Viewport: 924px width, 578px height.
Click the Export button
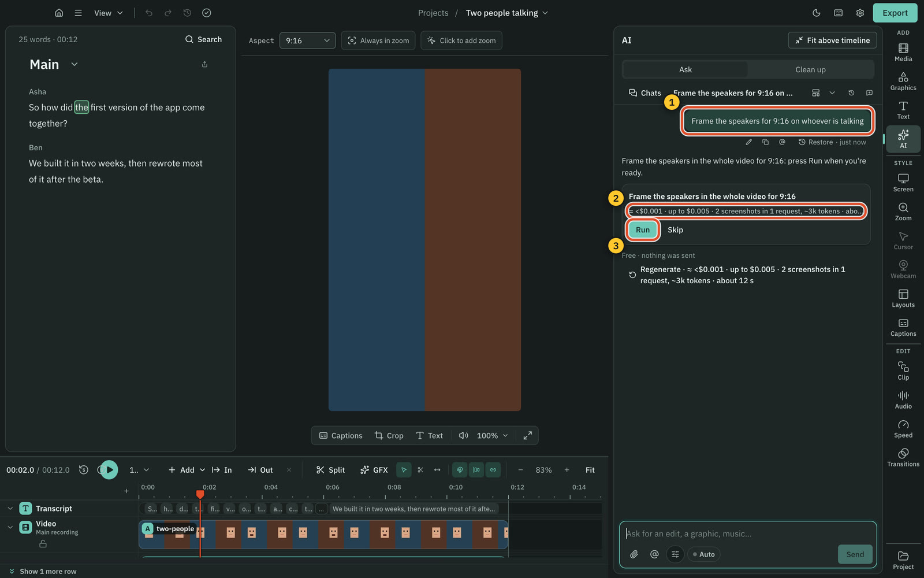tap(895, 13)
